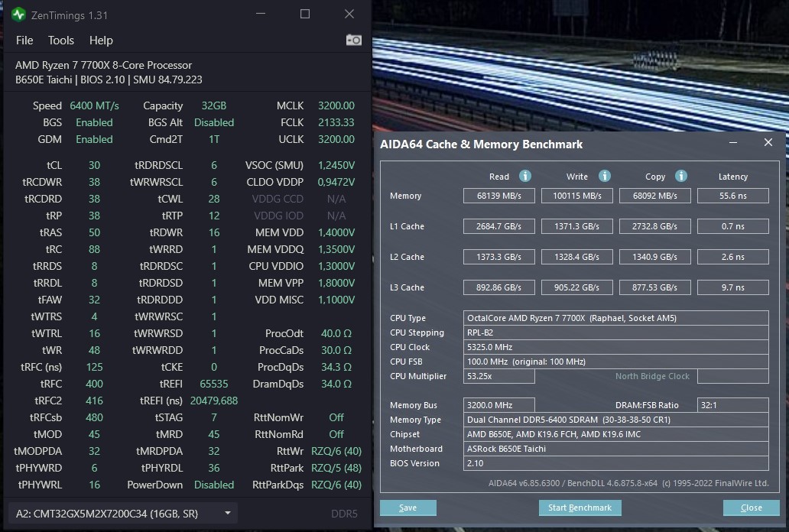789x532 pixels.
Task: Click the Read info icon in AIDA64
Action: tap(524, 176)
